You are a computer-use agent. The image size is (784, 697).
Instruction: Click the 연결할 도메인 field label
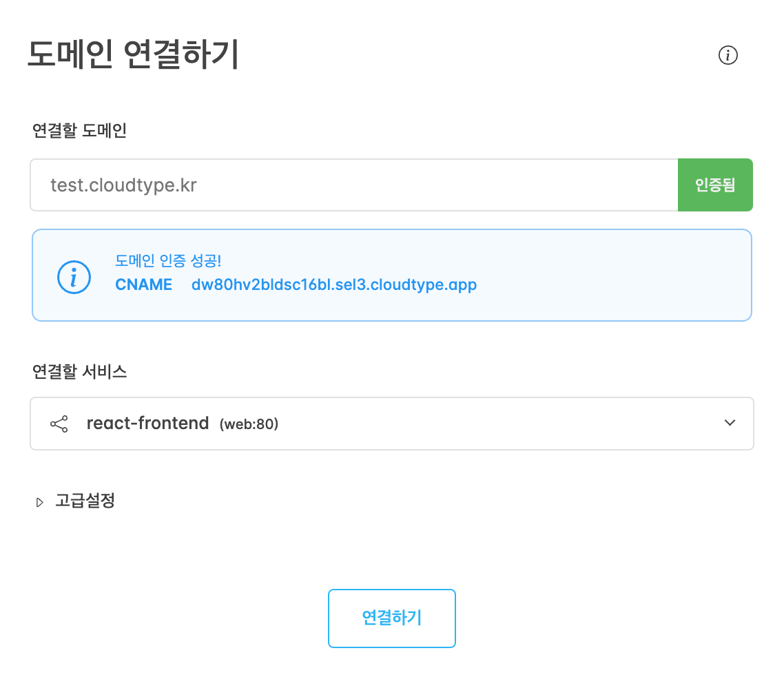[x=79, y=130]
